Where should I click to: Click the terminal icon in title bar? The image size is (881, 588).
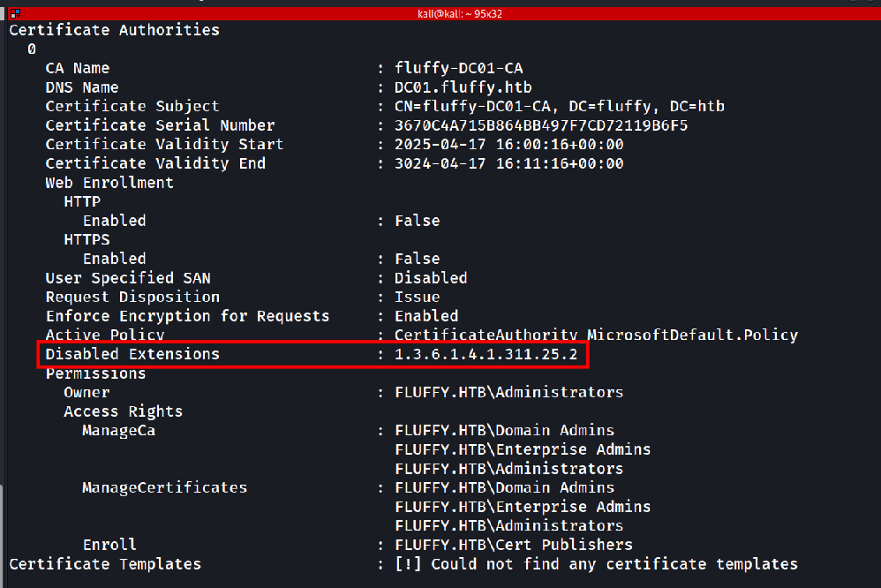coord(15,13)
